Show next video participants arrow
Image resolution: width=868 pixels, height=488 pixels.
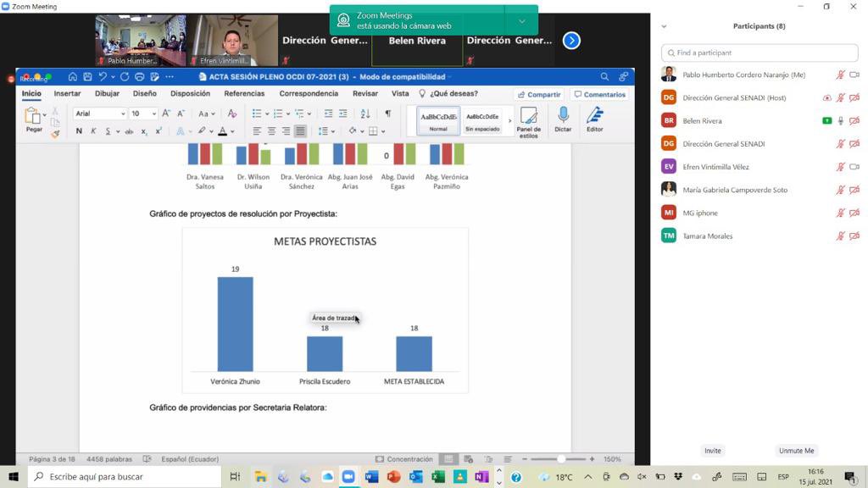(x=571, y=41)
